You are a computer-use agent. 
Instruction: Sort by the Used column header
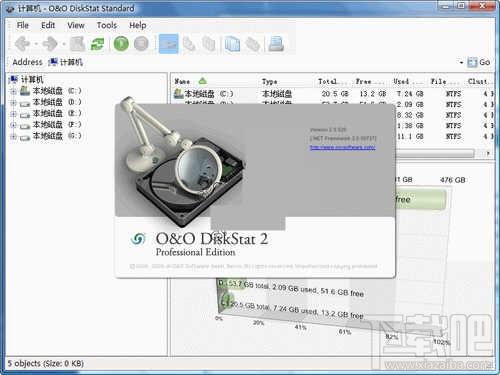407,81
